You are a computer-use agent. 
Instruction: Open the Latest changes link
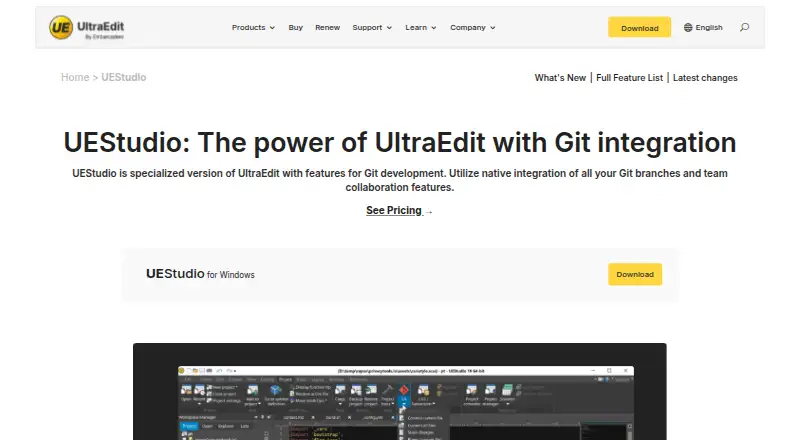[705, 78]
